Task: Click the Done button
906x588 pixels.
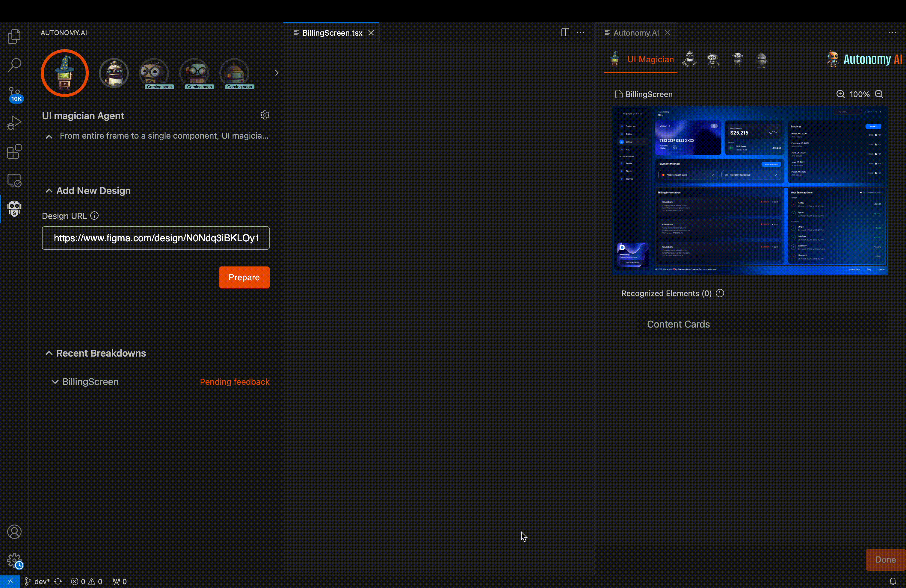Action: coord(885,560)
